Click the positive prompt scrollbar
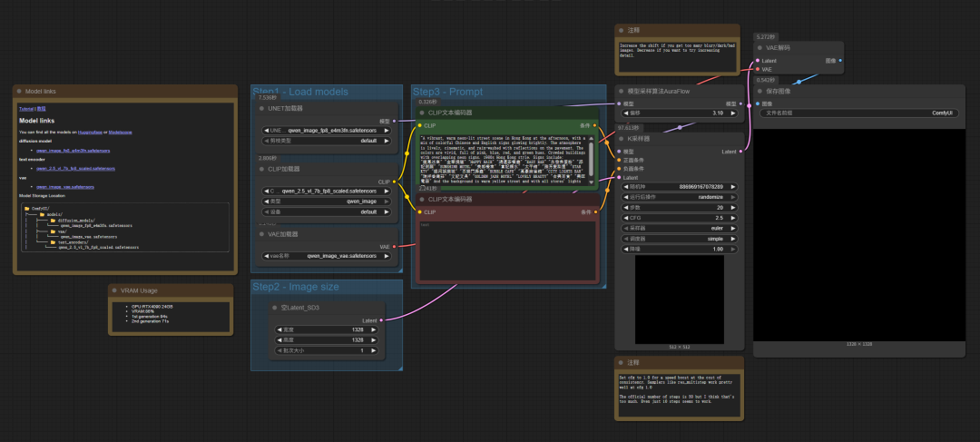Screen dimensions: 980x442 click(x=592, y=158)
